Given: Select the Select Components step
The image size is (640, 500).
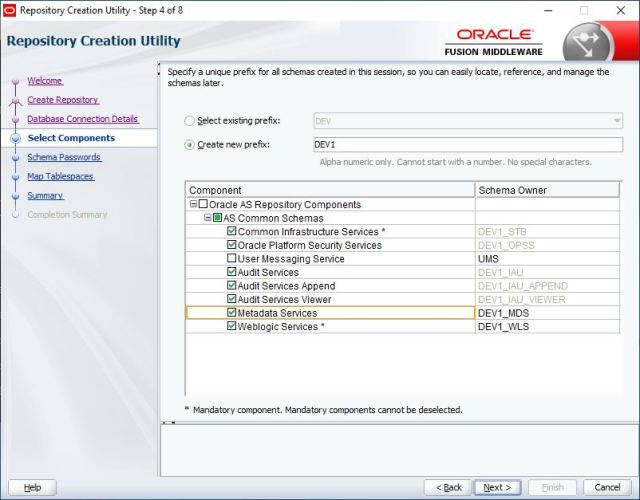Looking at the screenshot, I should (x=71, y=138).
